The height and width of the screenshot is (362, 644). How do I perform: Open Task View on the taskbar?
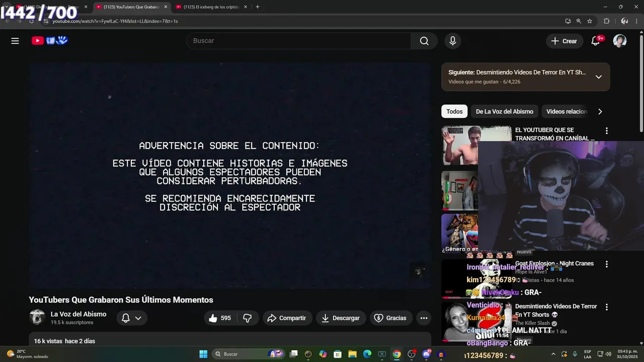294,354
